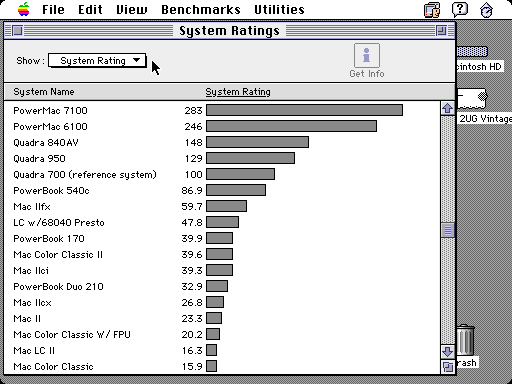Select the Quadra 950 row

222,158
